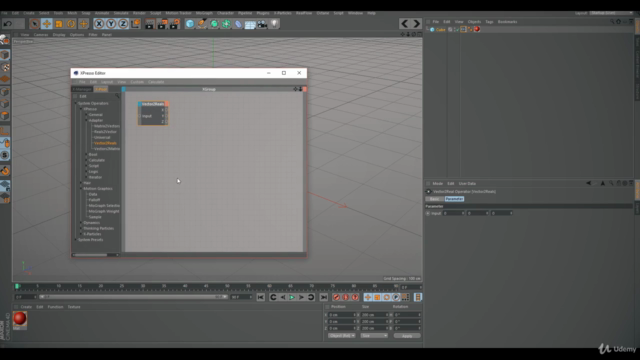This screenshot has width=640, height=360.
Task: Switch to the Basic tab in Attributes
Action: [x=434, y=199]
